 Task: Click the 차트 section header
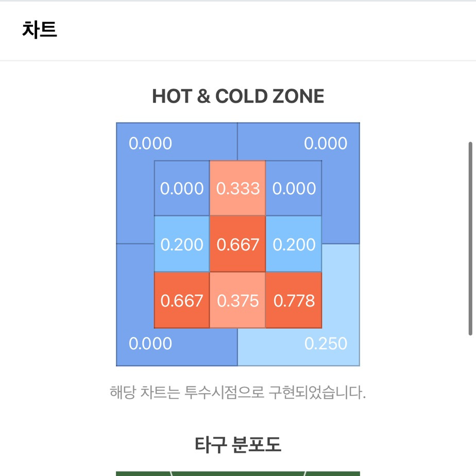[x=40, y=30]
